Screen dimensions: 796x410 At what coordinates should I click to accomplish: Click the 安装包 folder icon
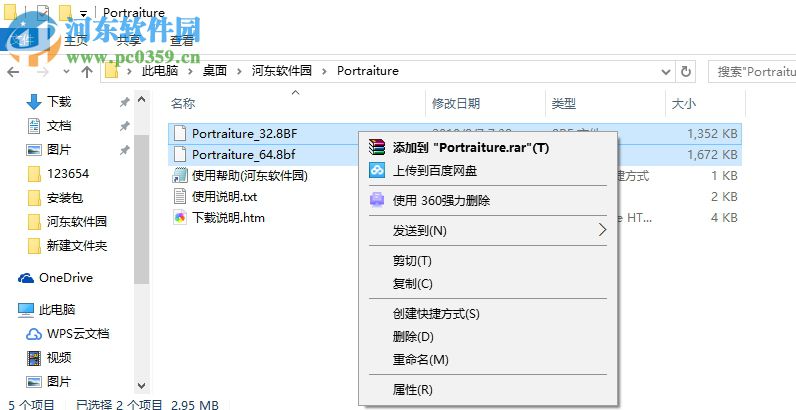[x=34, y=198]
